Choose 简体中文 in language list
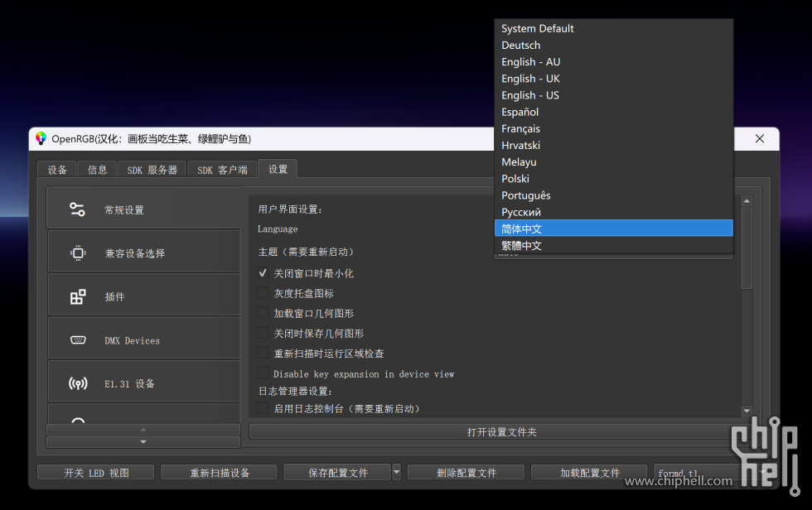 pos(614,229)
